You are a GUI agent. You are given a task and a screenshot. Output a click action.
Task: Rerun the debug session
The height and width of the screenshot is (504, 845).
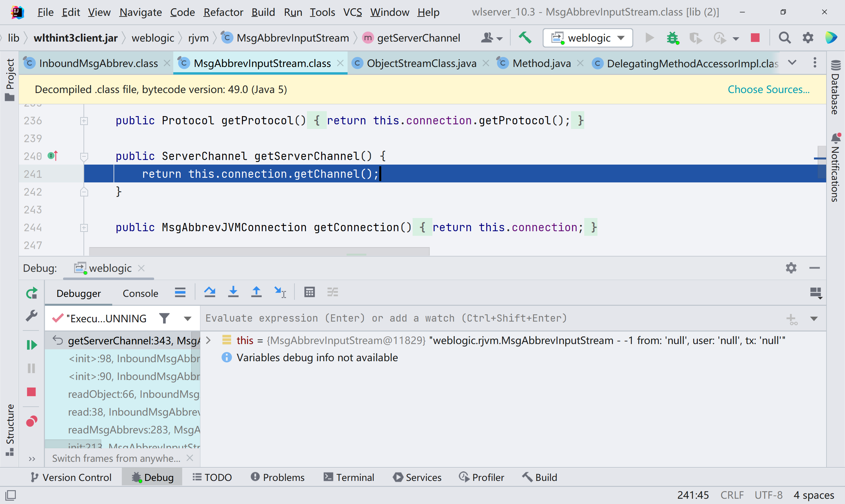(31, 293)
